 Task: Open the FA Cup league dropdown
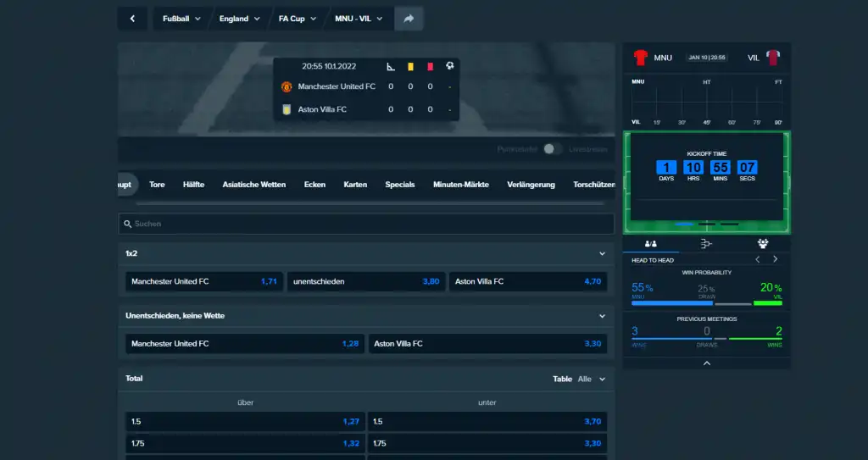(298, 19)
